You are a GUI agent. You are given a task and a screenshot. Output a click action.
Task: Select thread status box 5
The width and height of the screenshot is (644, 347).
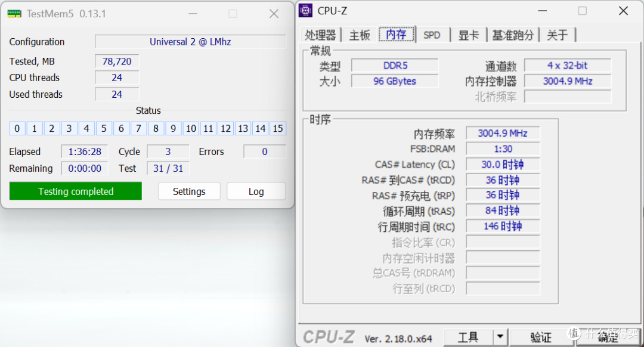(104, 129)
